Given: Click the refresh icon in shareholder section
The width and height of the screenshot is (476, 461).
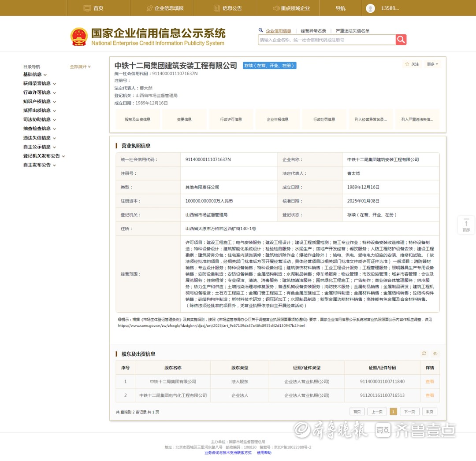Looking at the screenshot, I should click(424, 353).
